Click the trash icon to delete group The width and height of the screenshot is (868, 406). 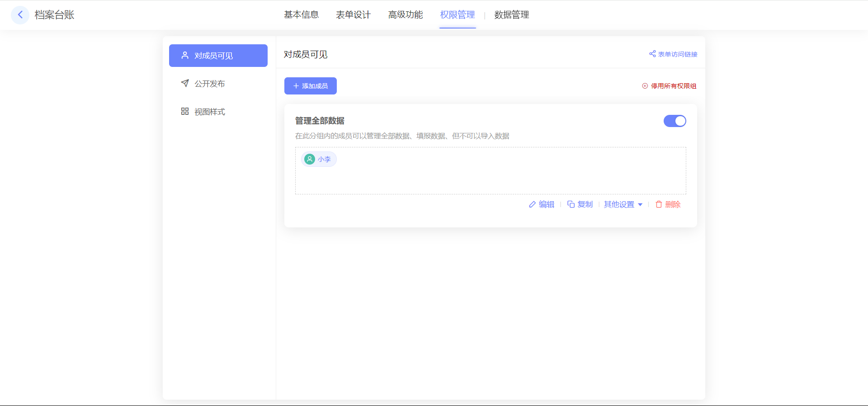coord(659,204)
